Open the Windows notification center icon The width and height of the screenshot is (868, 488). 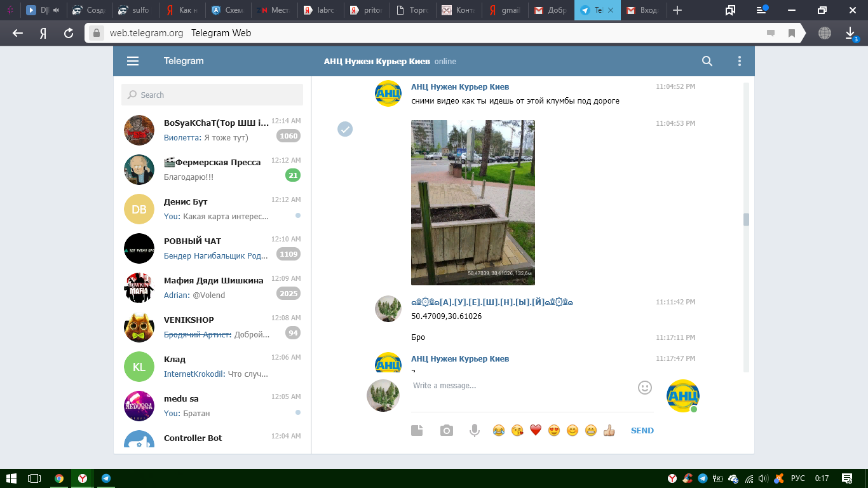tap(847, 478)
